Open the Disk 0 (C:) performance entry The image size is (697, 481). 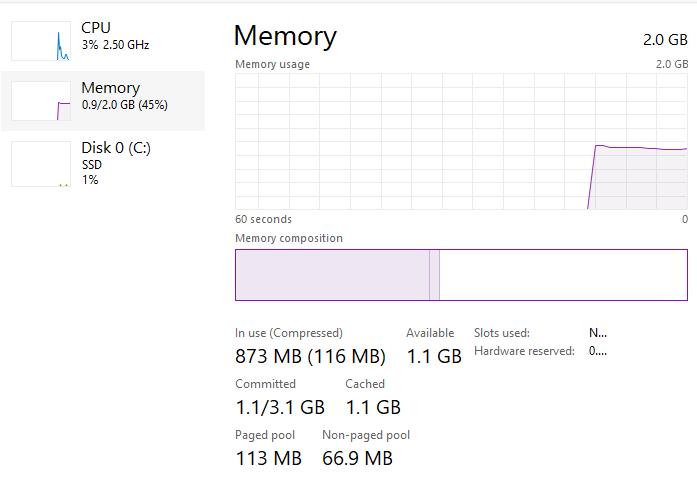115,148
